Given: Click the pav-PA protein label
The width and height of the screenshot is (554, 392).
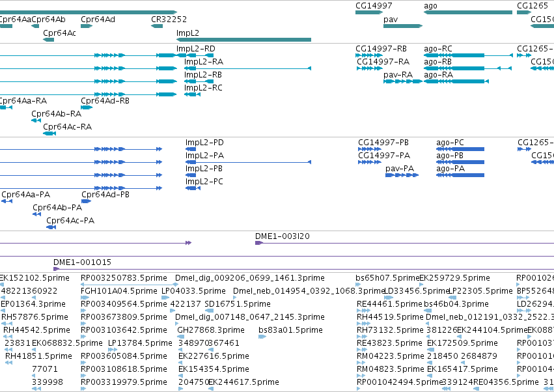Looking at the screenshot, I should pyautogui.click(x=400, y=169).
